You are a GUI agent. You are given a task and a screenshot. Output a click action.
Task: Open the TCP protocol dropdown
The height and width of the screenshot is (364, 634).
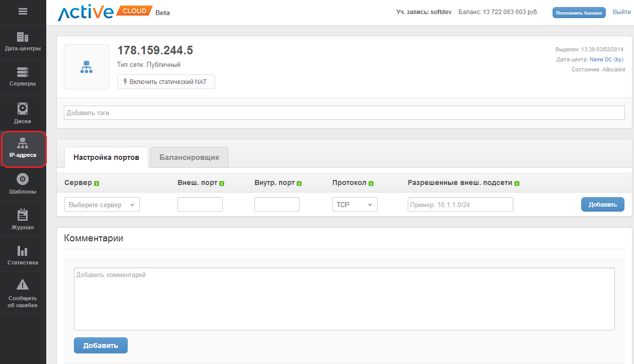pos(354,205)
